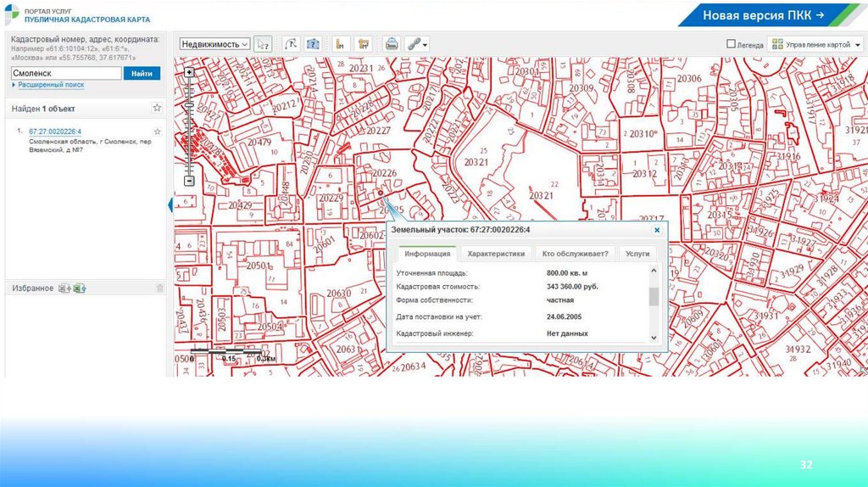
Task: Click the zoom in plus button
Action: coord(189,73)
